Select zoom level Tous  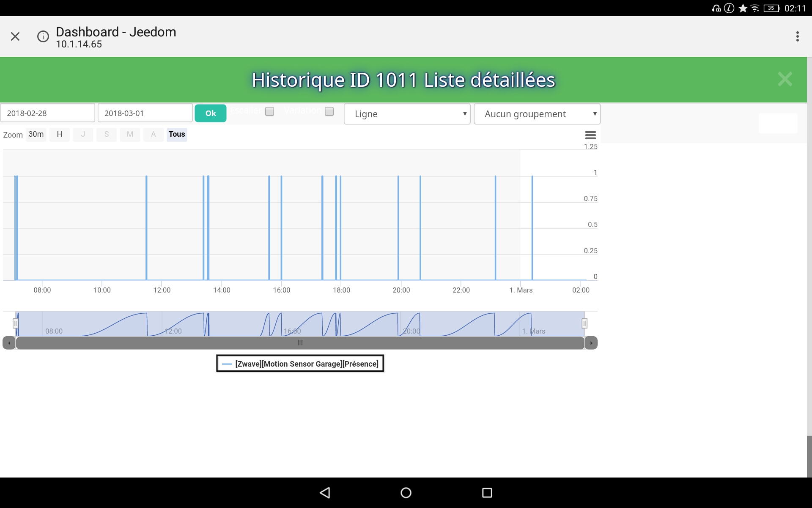(x=176, y=133)
